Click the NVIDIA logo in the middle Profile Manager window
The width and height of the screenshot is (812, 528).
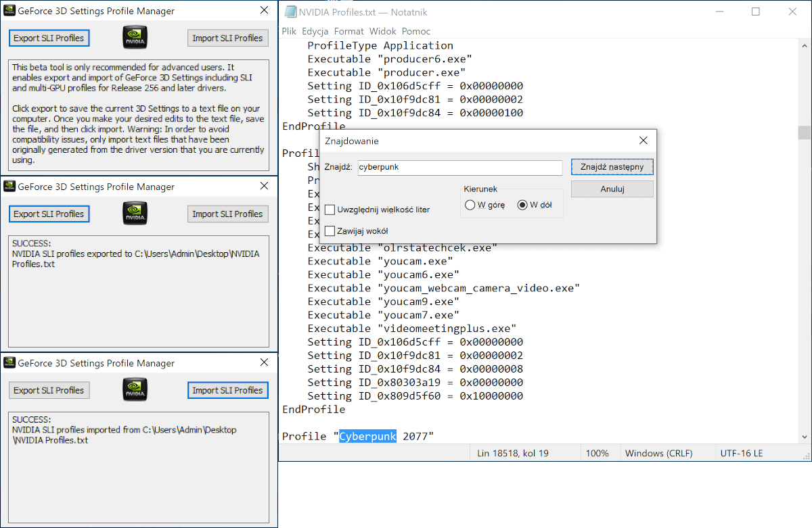click(135, 214)
